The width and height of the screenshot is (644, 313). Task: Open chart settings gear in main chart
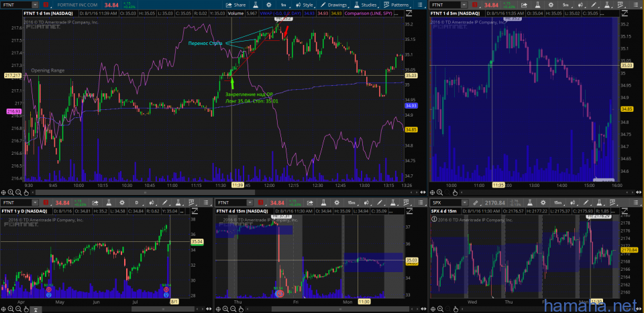(x=268, y=5)
